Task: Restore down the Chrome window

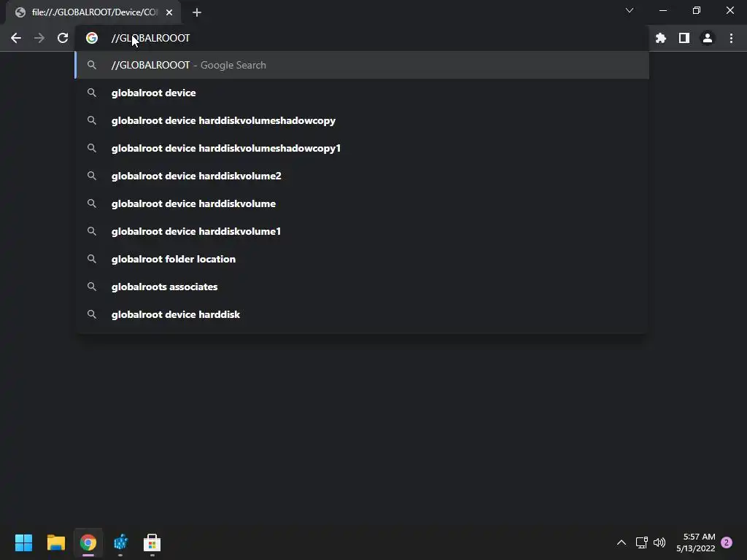Action: pyautogui.click(x=697, y=10)
